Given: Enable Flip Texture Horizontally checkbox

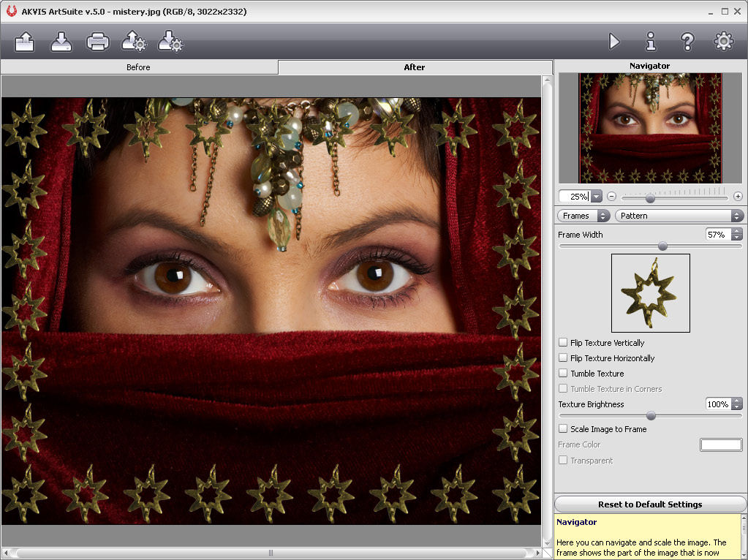Looking at the screenshot, I should (x=563, y=357).
